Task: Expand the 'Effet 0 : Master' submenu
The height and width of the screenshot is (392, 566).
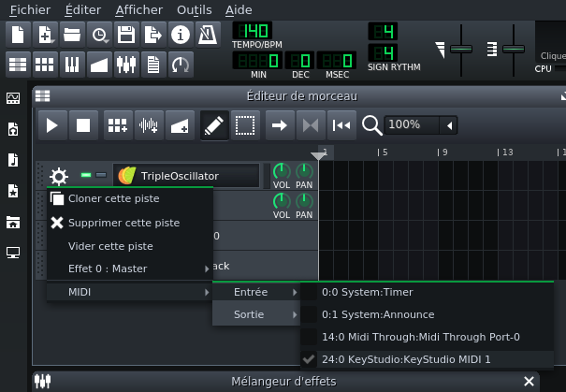Action: point(130,269)
